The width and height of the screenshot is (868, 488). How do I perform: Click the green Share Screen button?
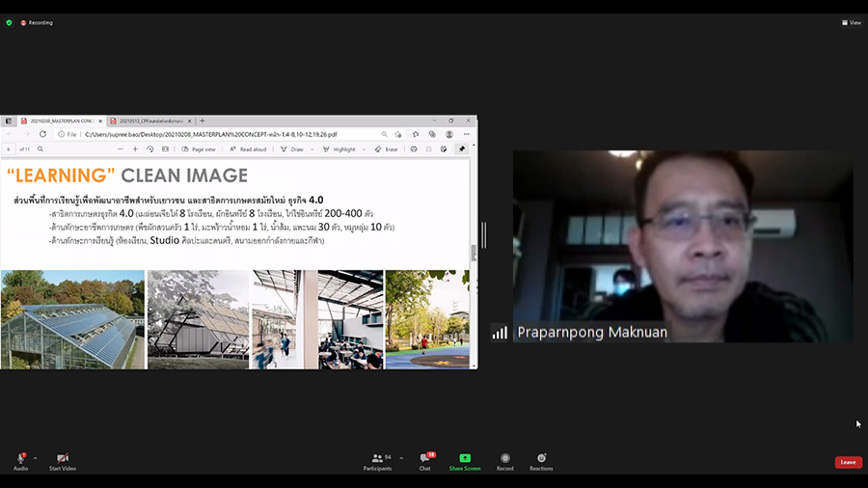click(x=465, y=458)
